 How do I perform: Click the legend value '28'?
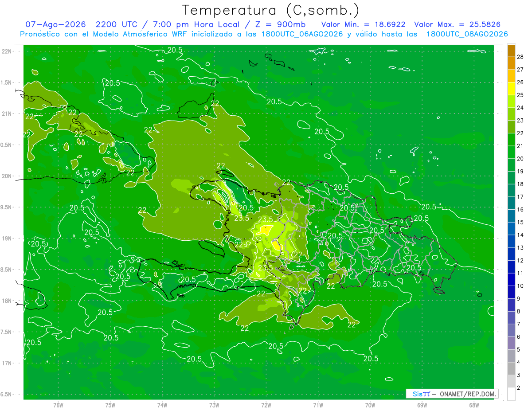tap(521, 57)
